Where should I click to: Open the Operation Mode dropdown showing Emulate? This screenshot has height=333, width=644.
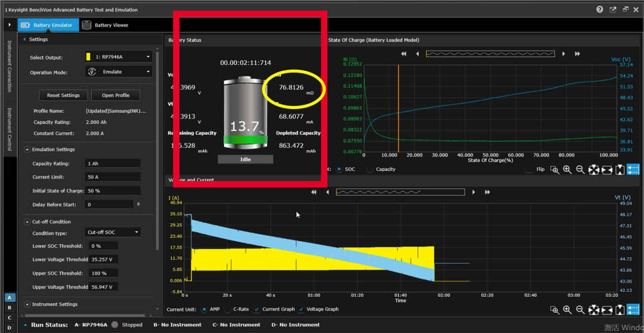[x=118, y=71]
